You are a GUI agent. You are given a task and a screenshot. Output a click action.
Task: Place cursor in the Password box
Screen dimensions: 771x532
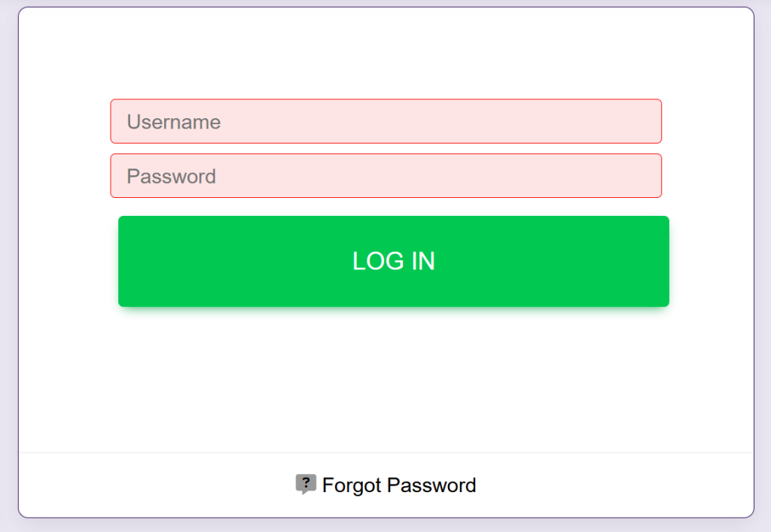coord(385,176)
